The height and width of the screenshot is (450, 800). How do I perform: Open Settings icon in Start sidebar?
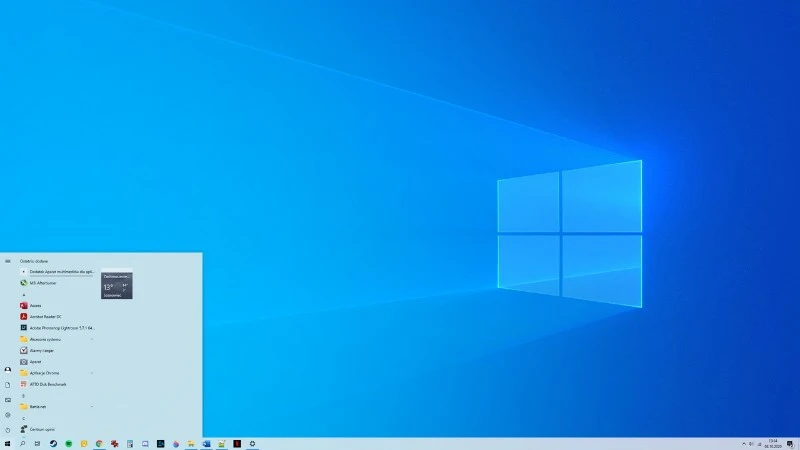coord(8,415)
